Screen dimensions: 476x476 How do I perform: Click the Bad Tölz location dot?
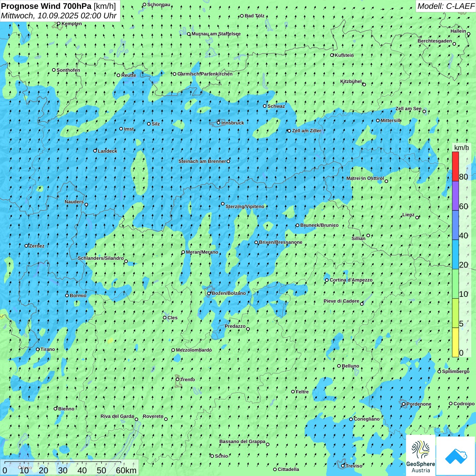pos(242,16)
